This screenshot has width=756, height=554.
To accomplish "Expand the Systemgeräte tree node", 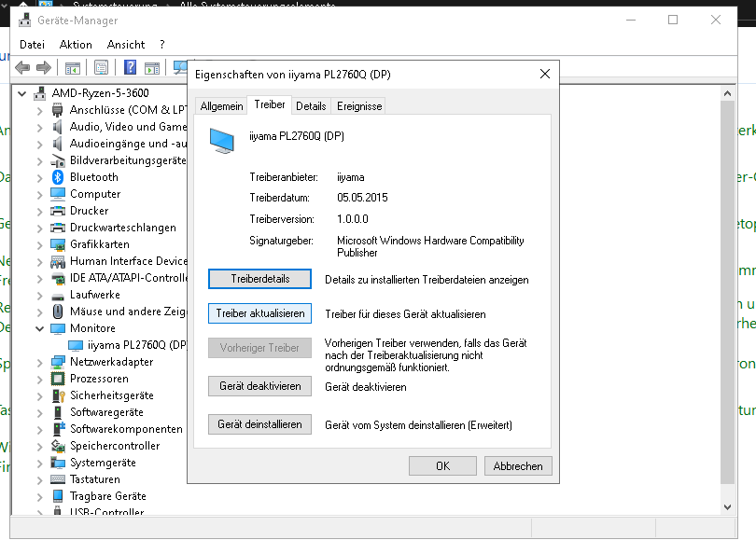I will tap(39, 464).
